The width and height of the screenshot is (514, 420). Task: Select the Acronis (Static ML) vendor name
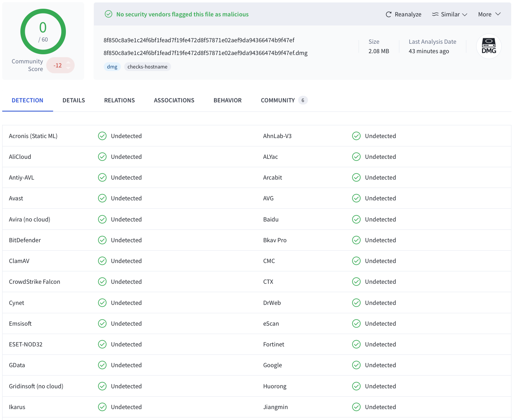click(33, 136)
